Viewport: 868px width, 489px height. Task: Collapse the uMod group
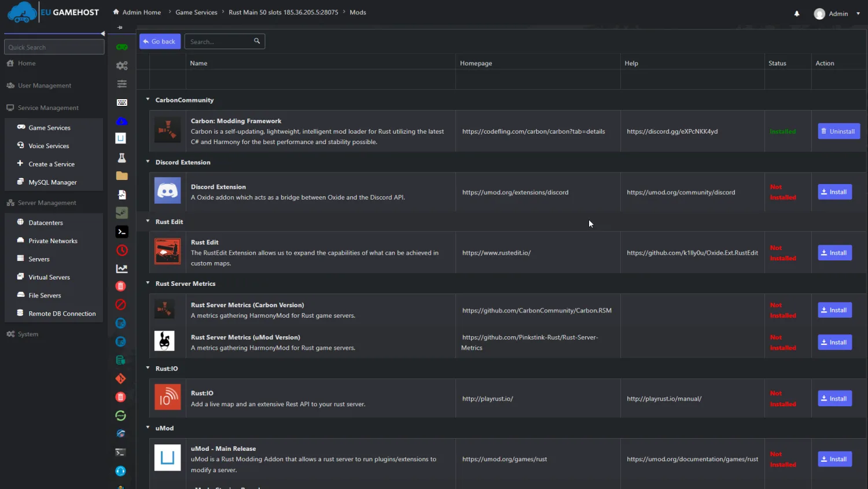pyautogui.click(x=148, y=428)
